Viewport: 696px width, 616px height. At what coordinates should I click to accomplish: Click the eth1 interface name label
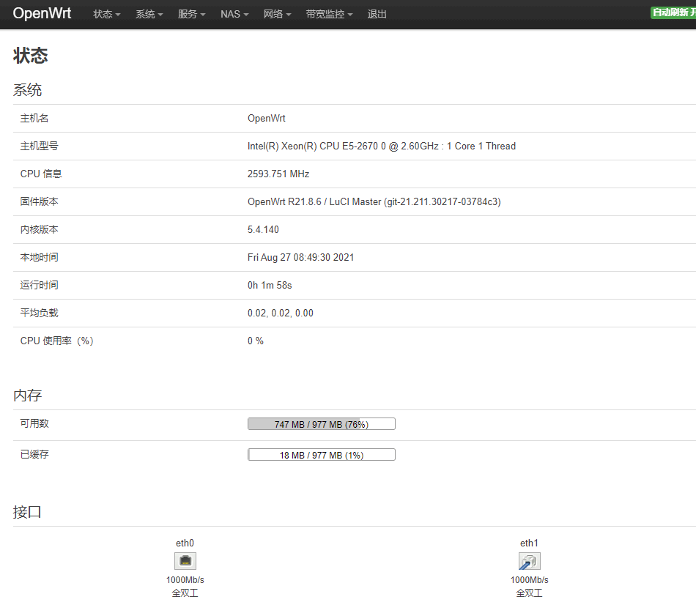529,543
